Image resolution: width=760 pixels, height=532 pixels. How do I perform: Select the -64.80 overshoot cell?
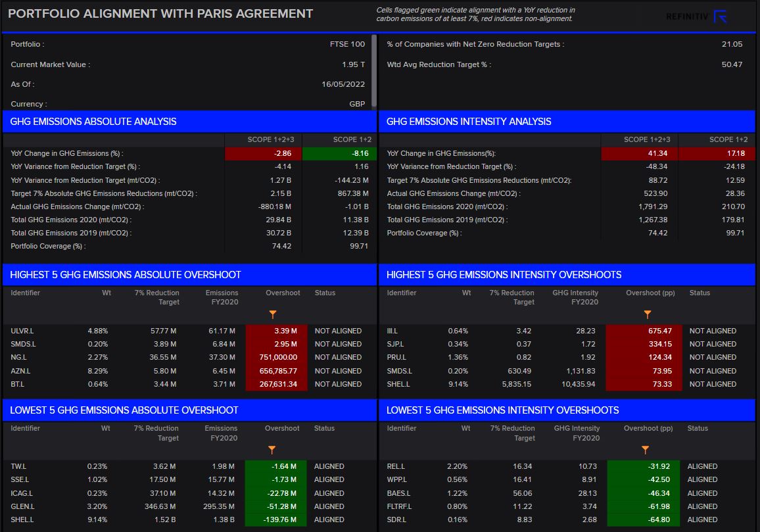tap(643, 520)
